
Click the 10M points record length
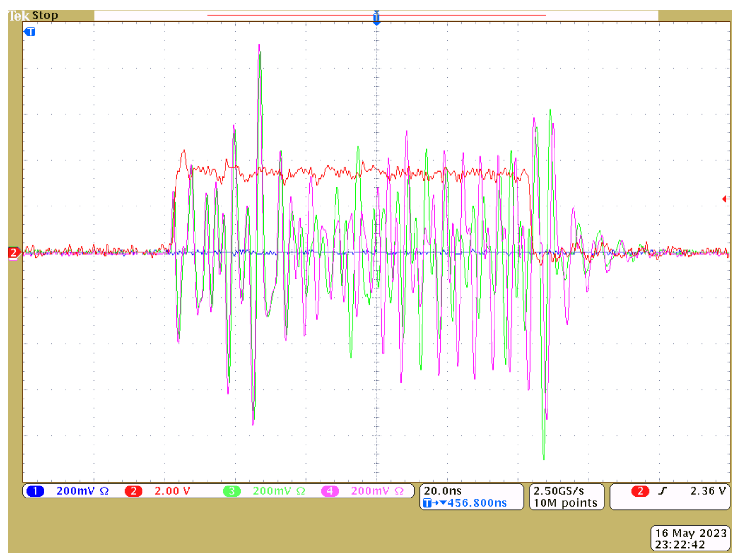(565, 503)
